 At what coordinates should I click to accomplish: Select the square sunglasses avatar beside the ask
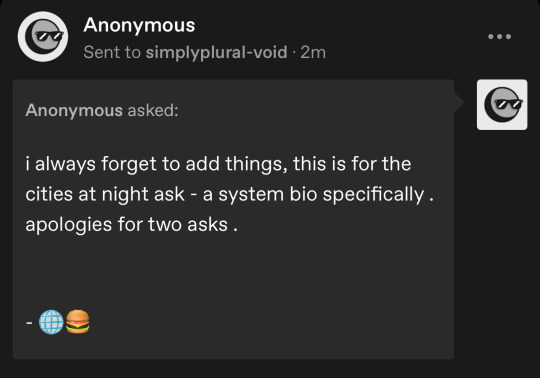pos(502,105)
